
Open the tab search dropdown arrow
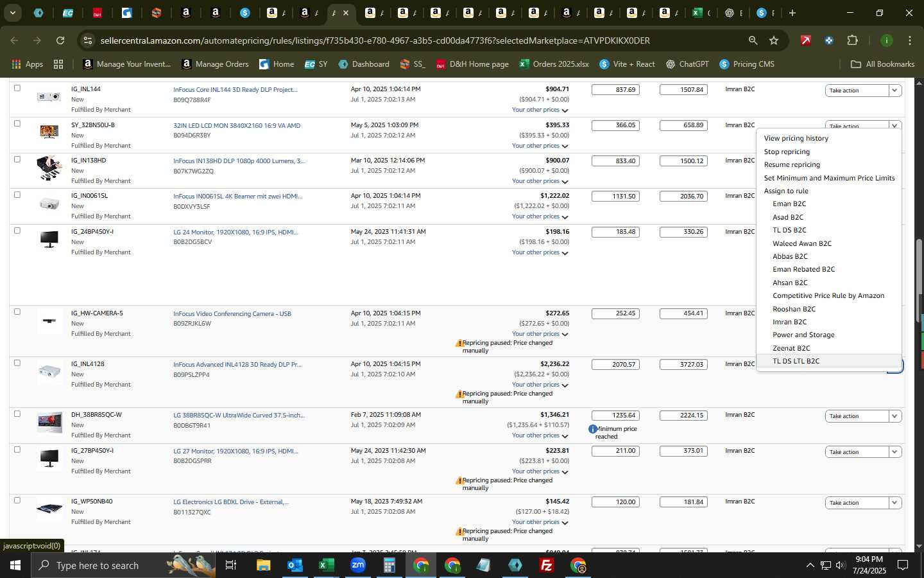point(12,13)
